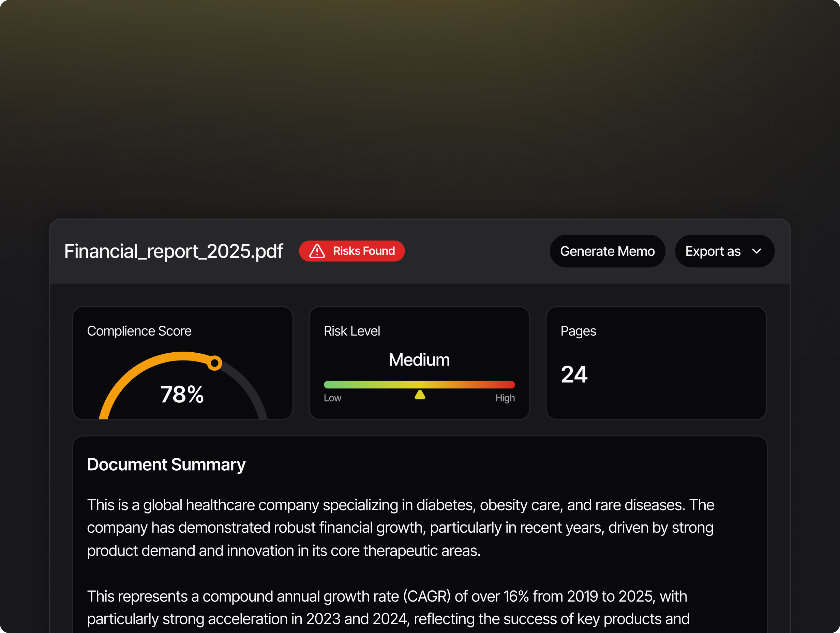Click the Document Summary heading
Image resolution: width=840 pixels, height=633 pixels.
tap(166, 464)
